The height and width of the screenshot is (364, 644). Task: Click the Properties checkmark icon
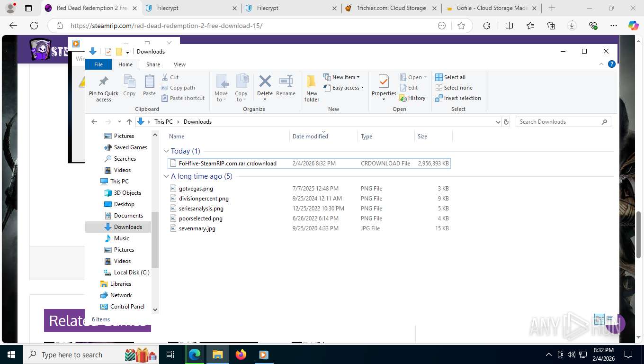coord(384,82)
